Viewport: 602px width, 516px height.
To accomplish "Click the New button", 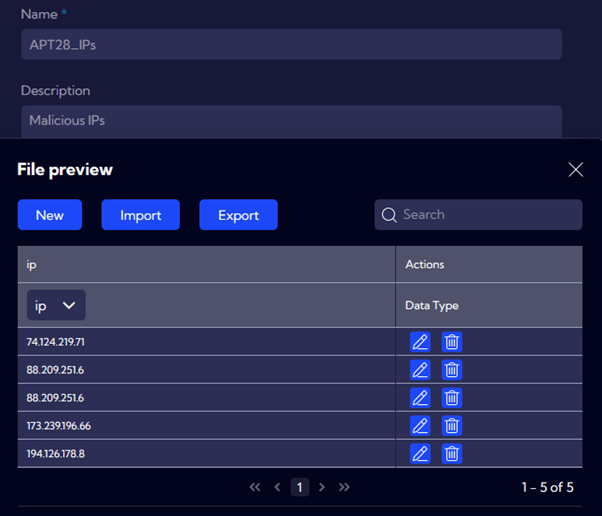I will pyautogui.click(x=50, y=215).
